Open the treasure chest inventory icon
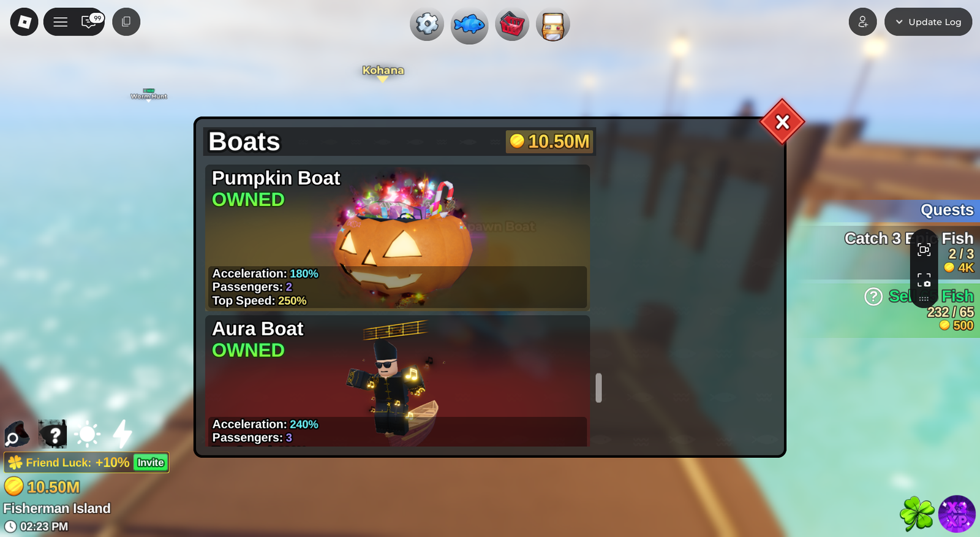The height and width of the screenshot is (537, 980). pyautogui.click(x=553, y=25)
